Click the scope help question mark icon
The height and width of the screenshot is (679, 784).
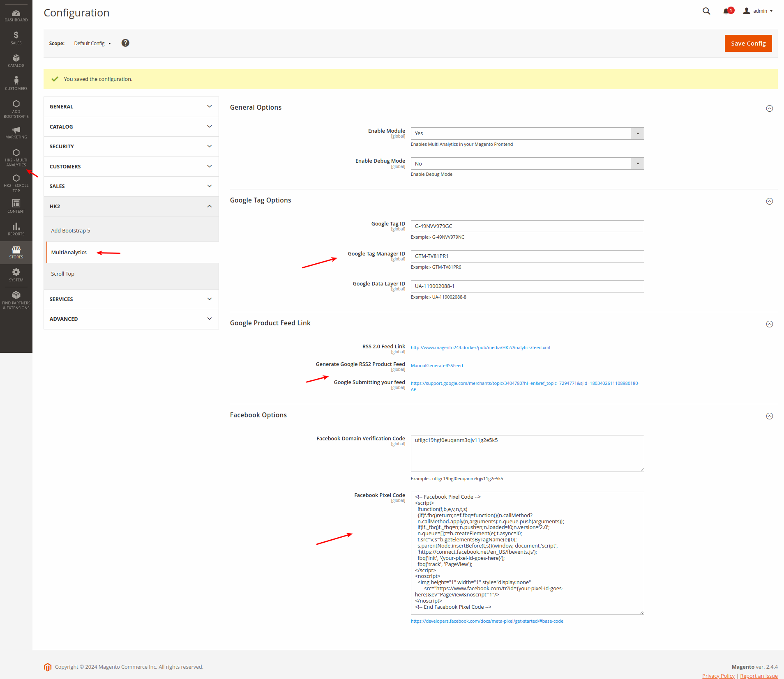click(125, 43)
